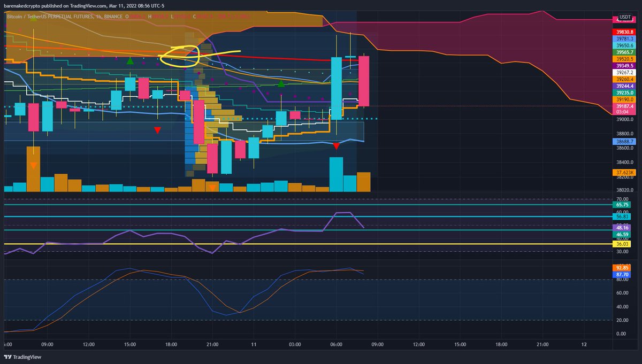Viewport: 642px width, 364px height.
Task: Click the tall cyan candle at 06:00
Action: (x=336, y=88)
